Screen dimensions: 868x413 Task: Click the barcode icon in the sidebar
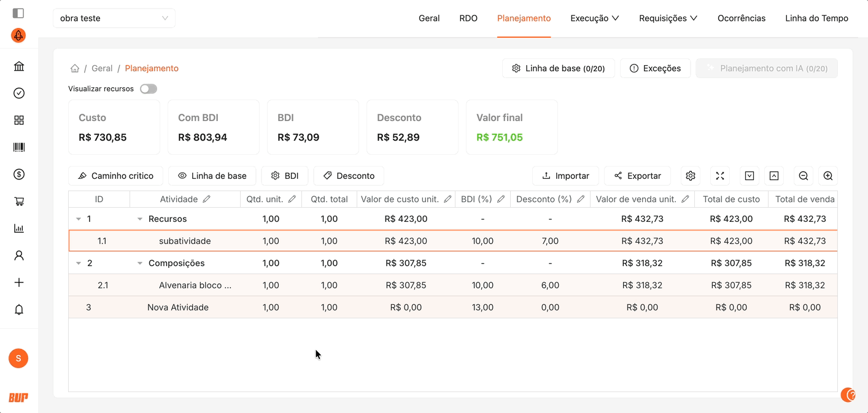(x=19, y=147)
